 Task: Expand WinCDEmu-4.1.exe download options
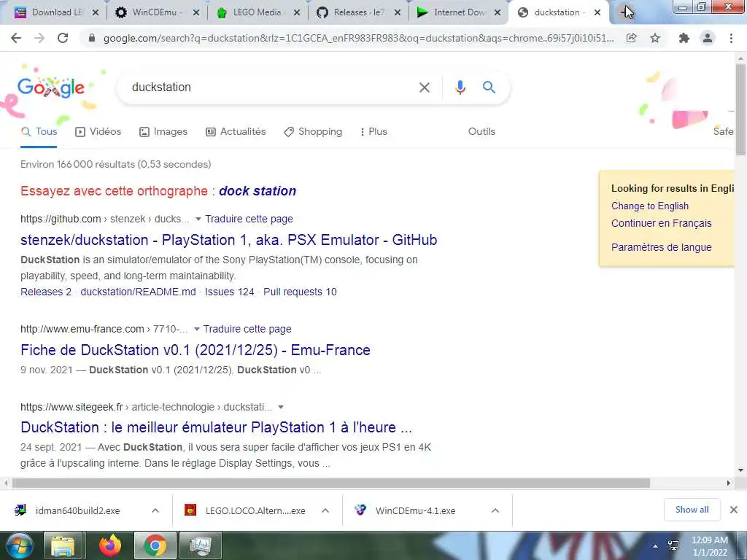point(495,510)
